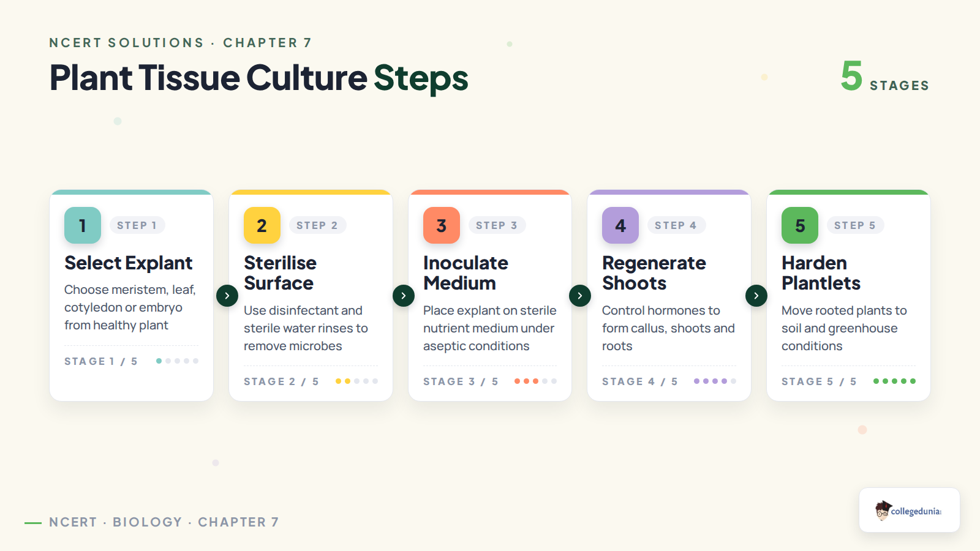Click the arrow between Select Explant and Sterilise Surface

(227, 296)
